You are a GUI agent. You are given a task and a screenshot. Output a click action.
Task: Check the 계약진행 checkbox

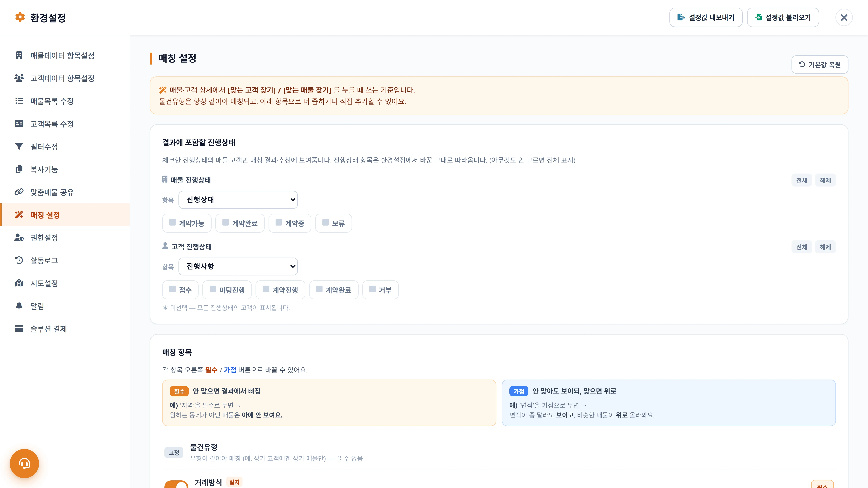pos(266,289)
